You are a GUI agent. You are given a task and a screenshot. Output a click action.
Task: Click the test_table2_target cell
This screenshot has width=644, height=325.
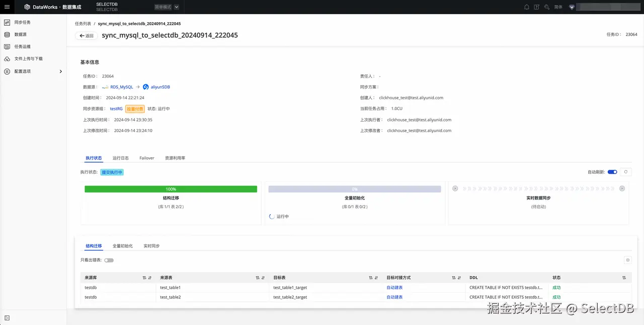point(290,297)
